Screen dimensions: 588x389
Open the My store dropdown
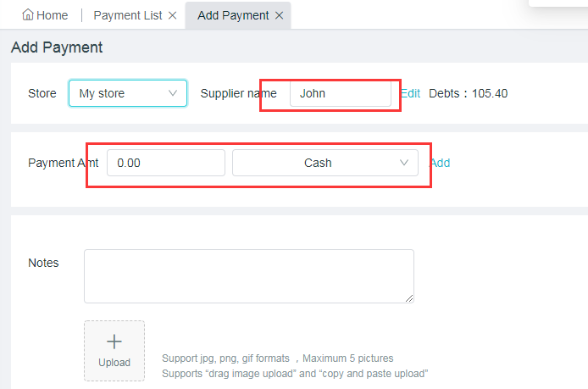(x=127, y=93)
